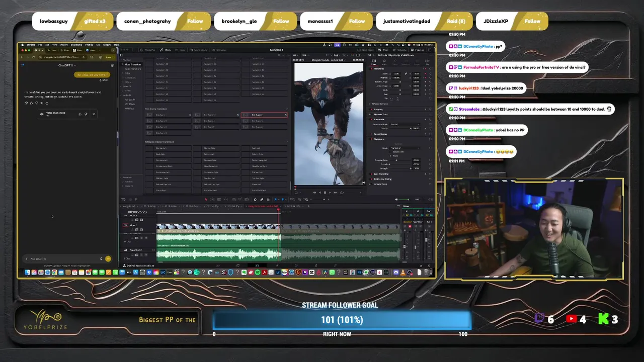Check the Camera Lock checkbox
The height and width of the screenshot is (362, 644).
point(390,152)
